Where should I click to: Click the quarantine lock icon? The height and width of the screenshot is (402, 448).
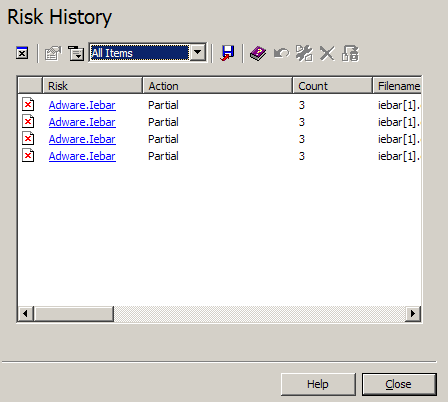coord(350,53)
